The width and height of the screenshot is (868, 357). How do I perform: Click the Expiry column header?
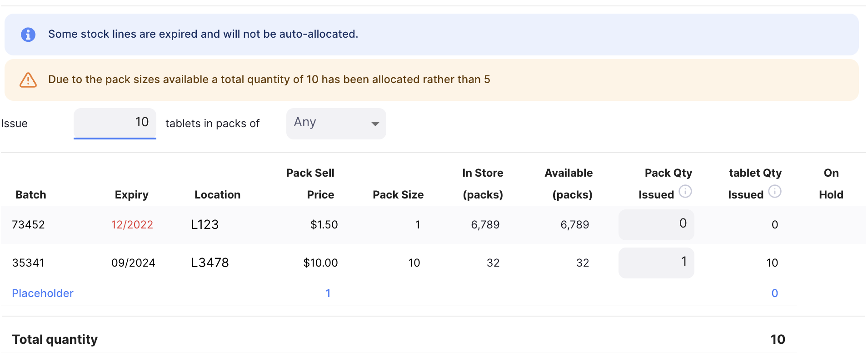pyautogui.click(x=132, y=195)
